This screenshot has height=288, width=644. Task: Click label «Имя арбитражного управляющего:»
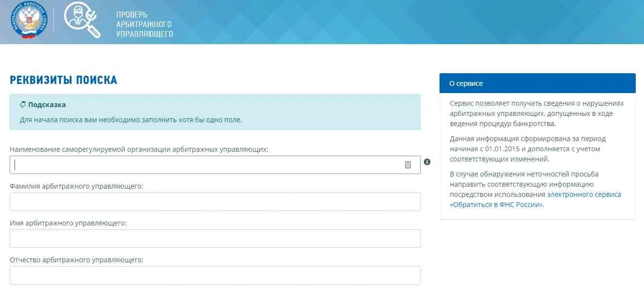pyautogui.click(x=68, y=223)
